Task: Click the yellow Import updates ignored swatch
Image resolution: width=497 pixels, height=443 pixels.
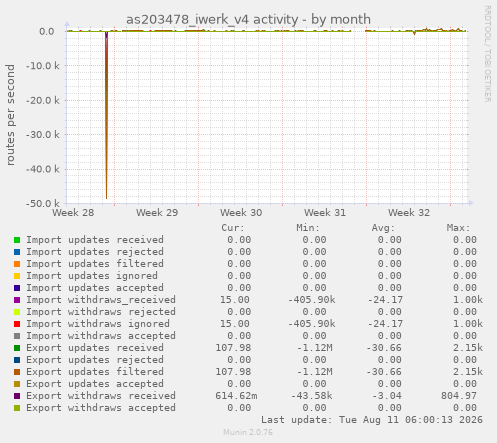Action: [17, 276]
